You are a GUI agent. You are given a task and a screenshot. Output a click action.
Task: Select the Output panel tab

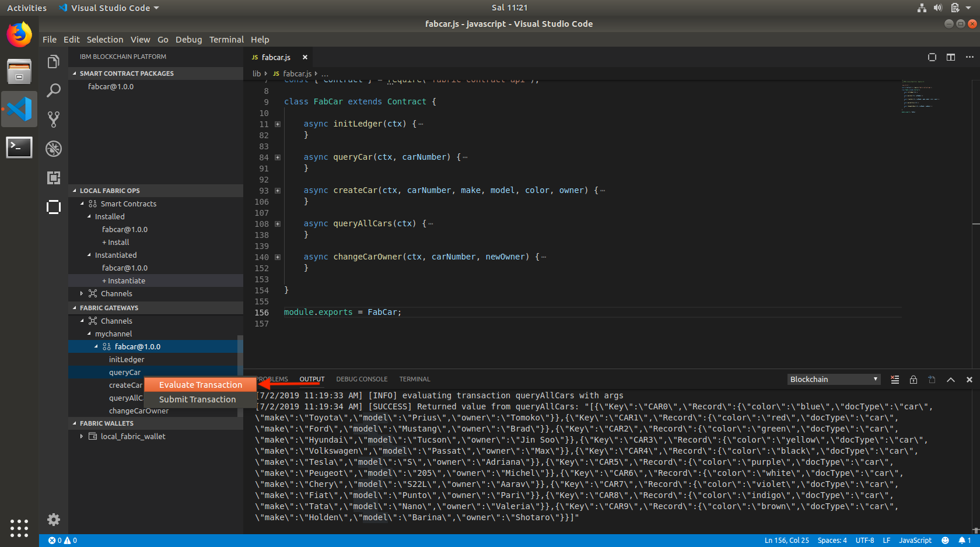tap(312, 379)
